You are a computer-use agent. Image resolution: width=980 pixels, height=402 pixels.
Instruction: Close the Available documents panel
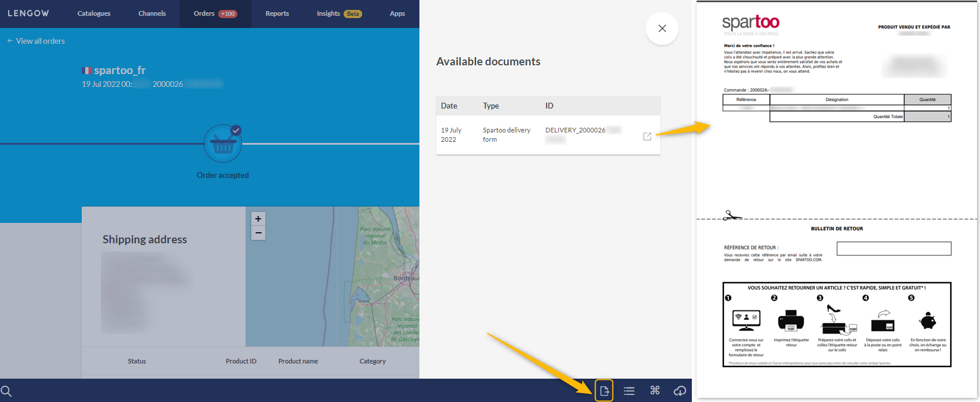coord(662,29)
